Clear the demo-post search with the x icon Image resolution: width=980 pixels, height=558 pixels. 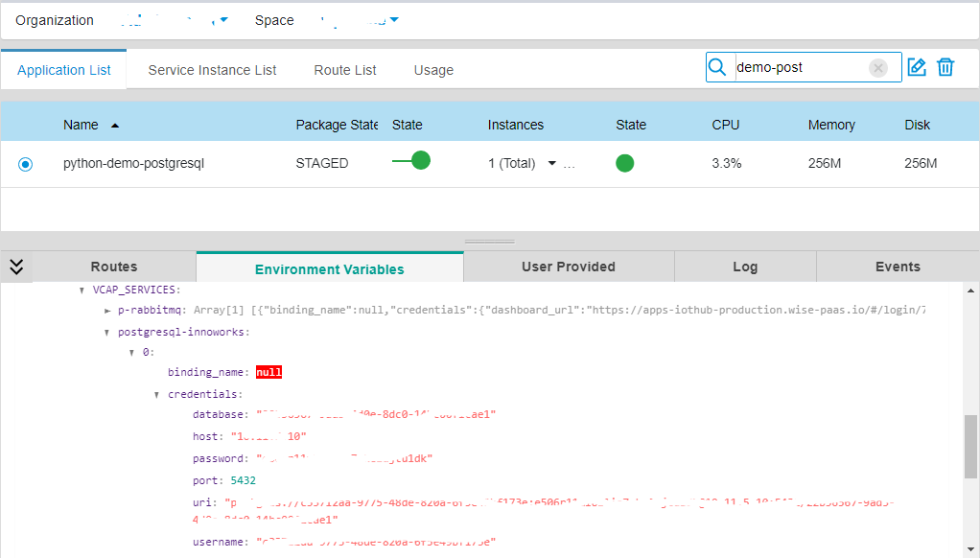click(878, 67)
